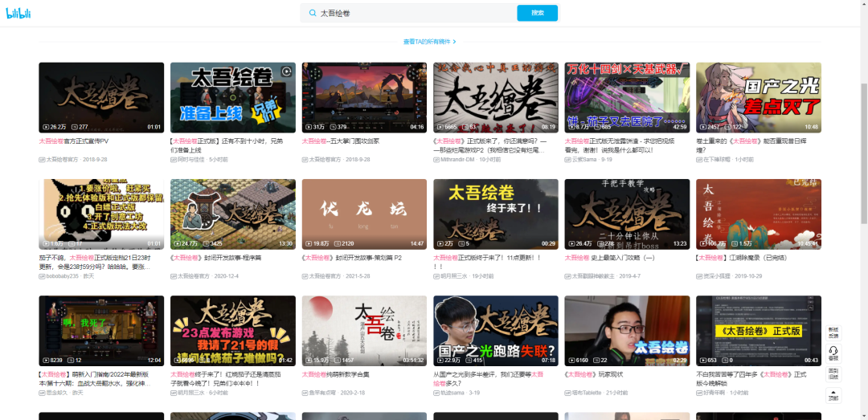Open 查看TA的所有稿件 link
Viewport: 868px width, 420px height.
(x=428, y=42)
